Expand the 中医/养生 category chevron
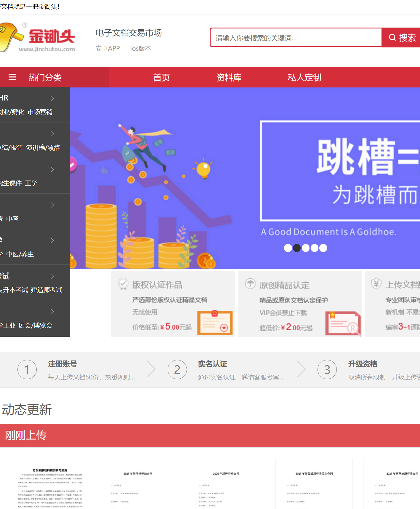The image size is (420, 509). pyautogui.click(x=52, y=240)
